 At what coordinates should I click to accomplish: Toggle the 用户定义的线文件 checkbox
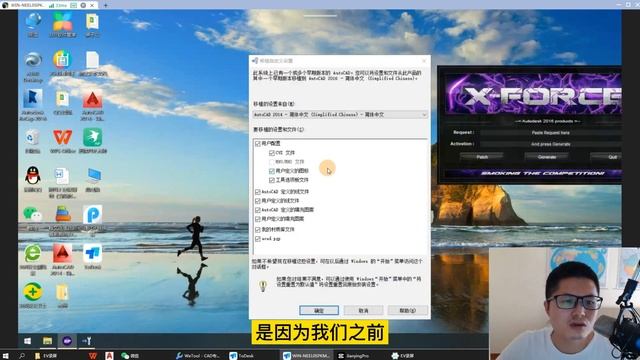click(258, 201)
